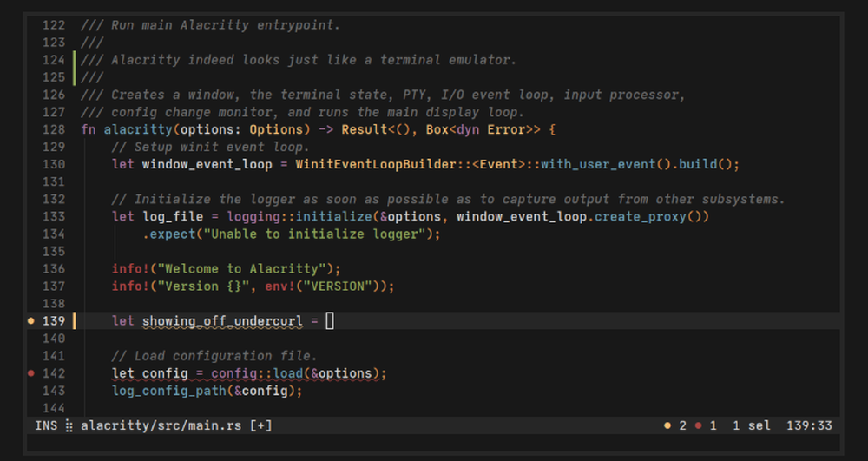Image resolution: width=868 pixels, height=461 pixels.
Task: Click create_proxy on line 133
Action: pos(640,216)
